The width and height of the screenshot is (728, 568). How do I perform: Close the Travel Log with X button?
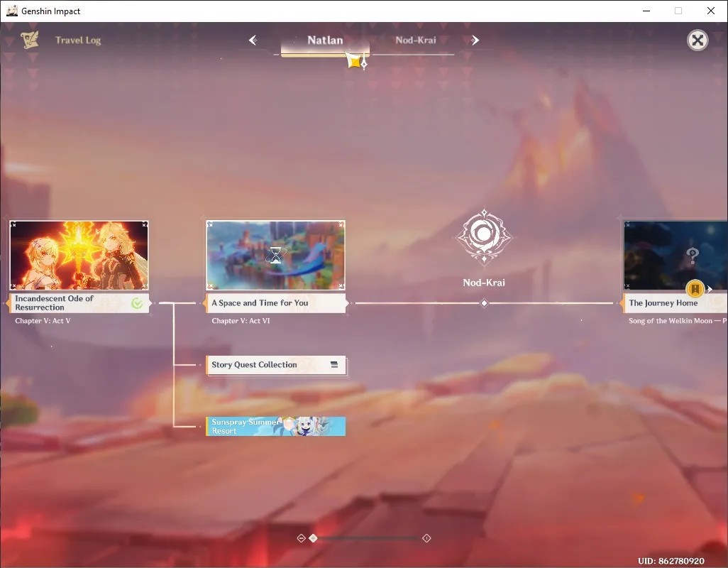click(x=697, y=40)
